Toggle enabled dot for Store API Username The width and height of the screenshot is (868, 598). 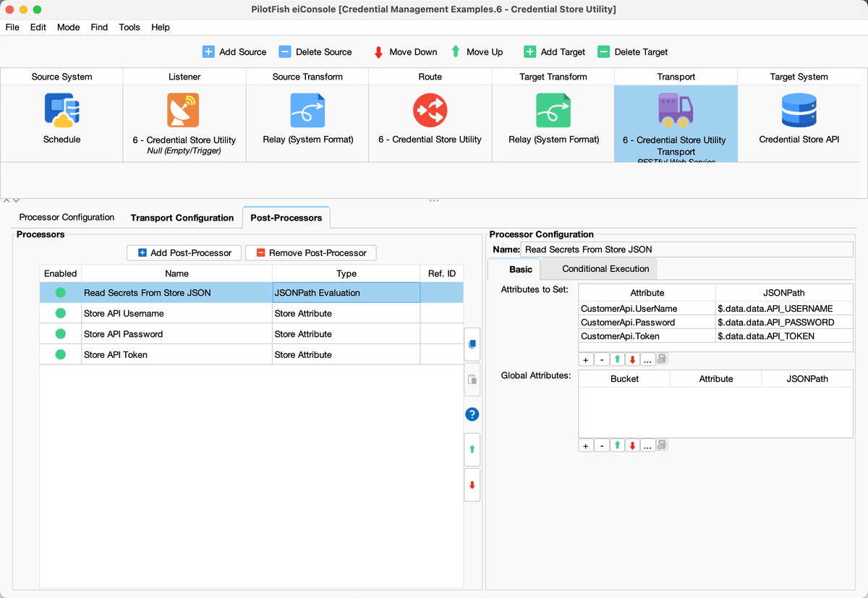click(60, 313)
